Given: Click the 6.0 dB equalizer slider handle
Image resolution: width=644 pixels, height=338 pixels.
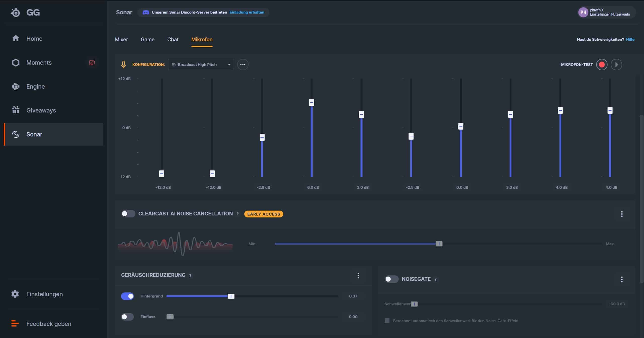Looking at the screenshot, I should [x=311, y=102].
